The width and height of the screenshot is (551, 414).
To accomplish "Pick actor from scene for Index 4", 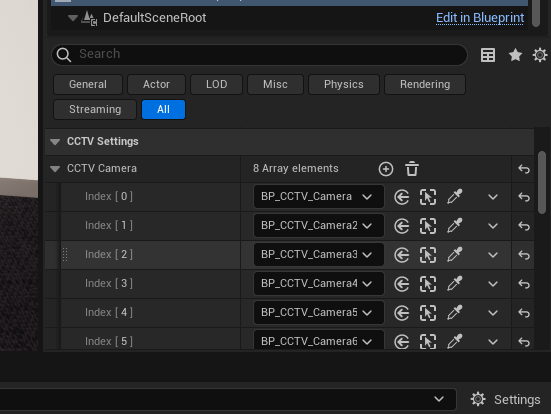I will coord(454,313).
